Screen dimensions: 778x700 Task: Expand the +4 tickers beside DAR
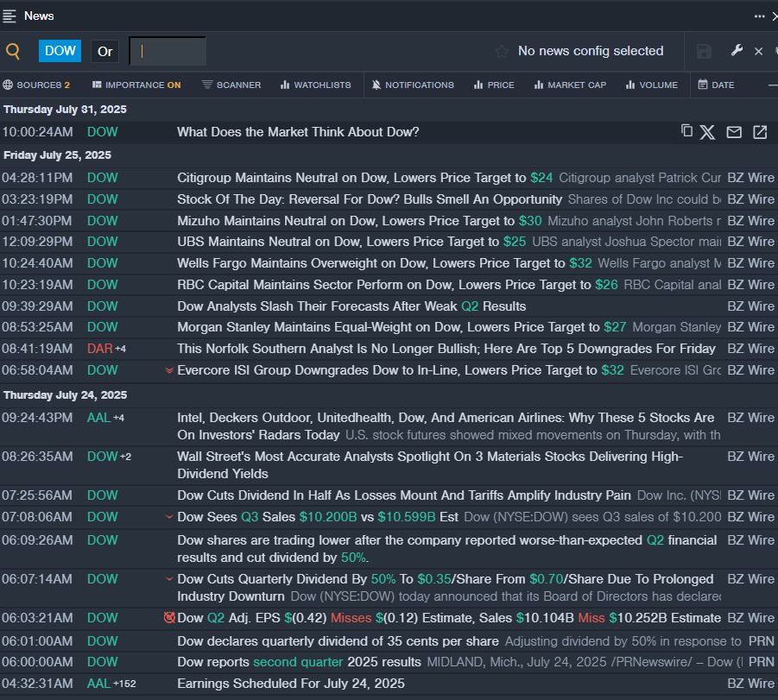point(121,349)
